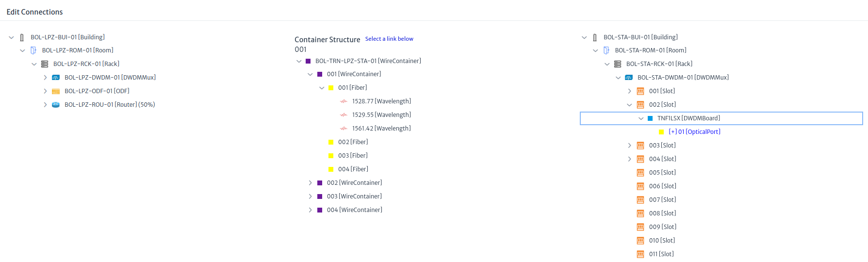Image resolution: width=868 pixels, height=262 pixels.
Task: Click the 1529.55 wavelength icon
Action: click(x=344, y=115)
